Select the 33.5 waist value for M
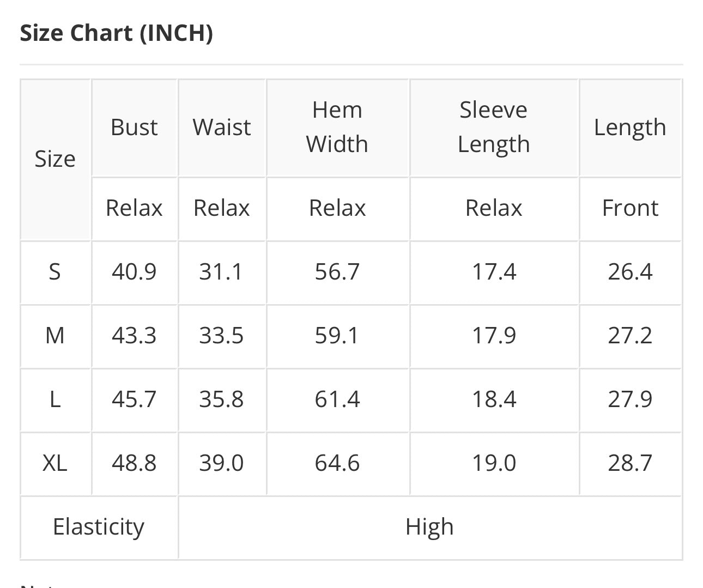703x588 pixels. click(221, 335)
